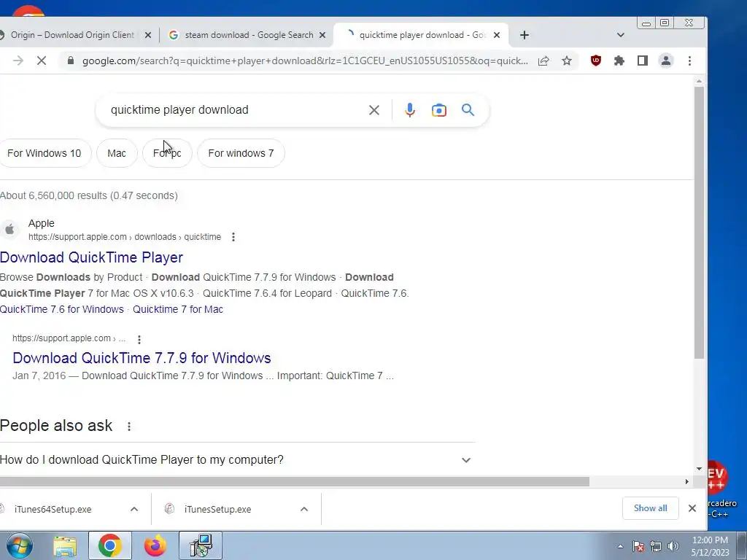The width and height of the screenshot is (747, 560).
Task: Click the scroll right arrow
Action: click(686, 481)
